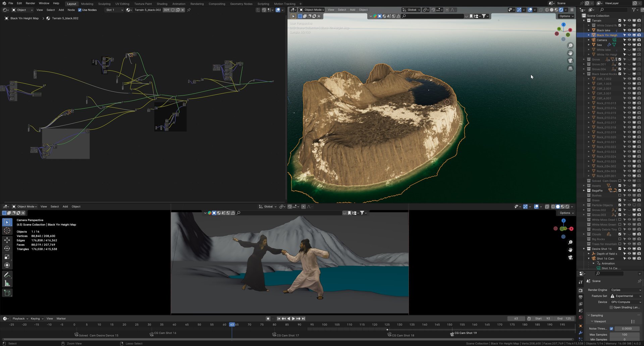Select the Transform tool in left toolbar

point(7,265)
